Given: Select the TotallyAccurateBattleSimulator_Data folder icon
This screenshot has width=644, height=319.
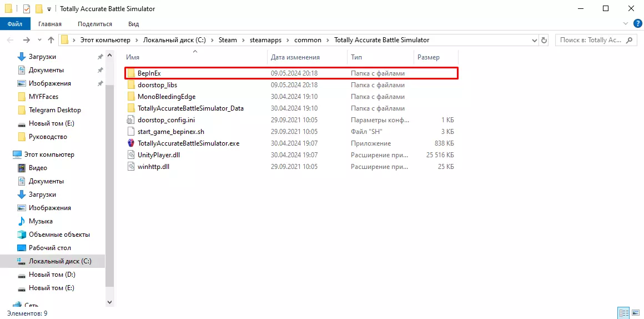Looking at the screenshot, I should point(131,108).
